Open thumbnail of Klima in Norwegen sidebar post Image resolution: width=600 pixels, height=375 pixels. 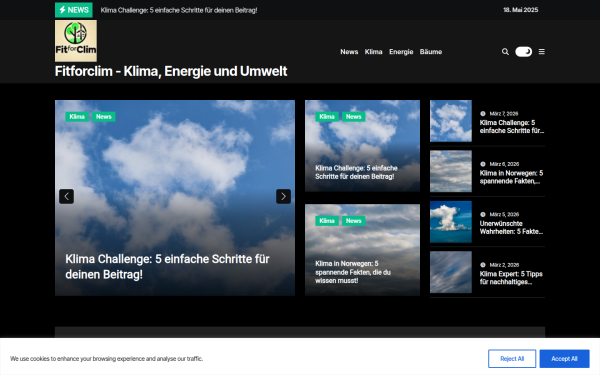click(451, 171)
